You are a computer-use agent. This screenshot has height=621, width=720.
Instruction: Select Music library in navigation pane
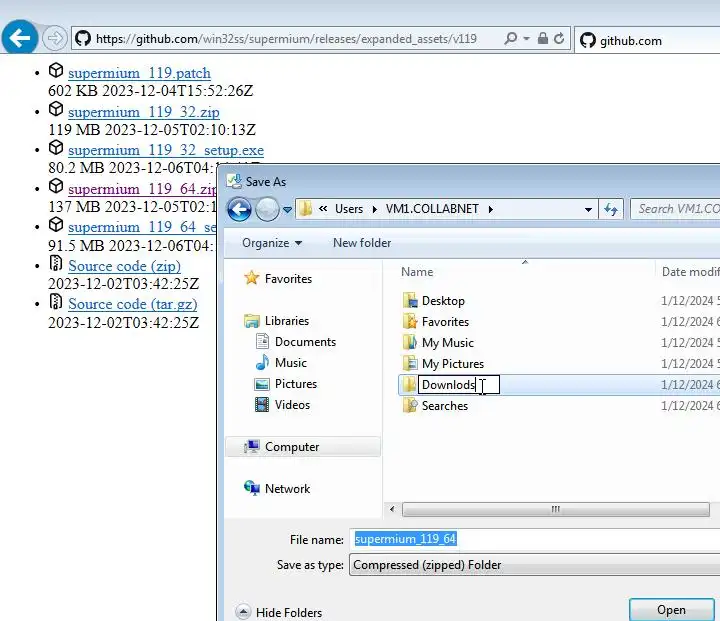point(291,363)
